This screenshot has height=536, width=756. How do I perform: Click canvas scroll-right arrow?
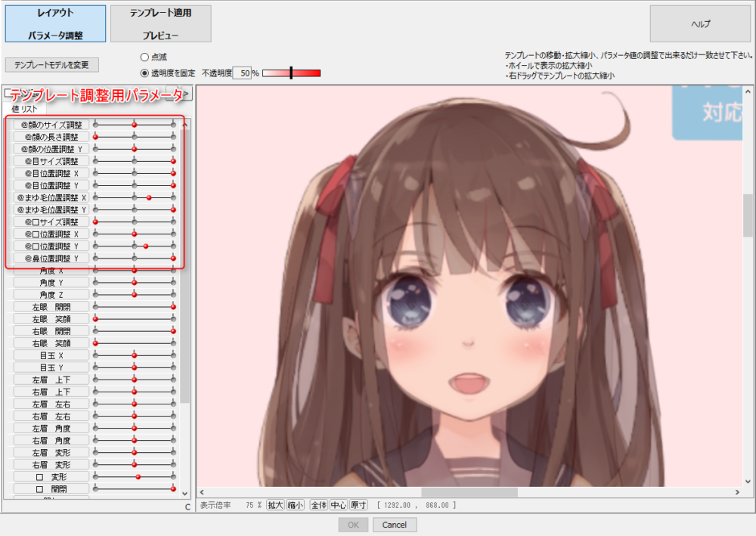click(737, 492)
